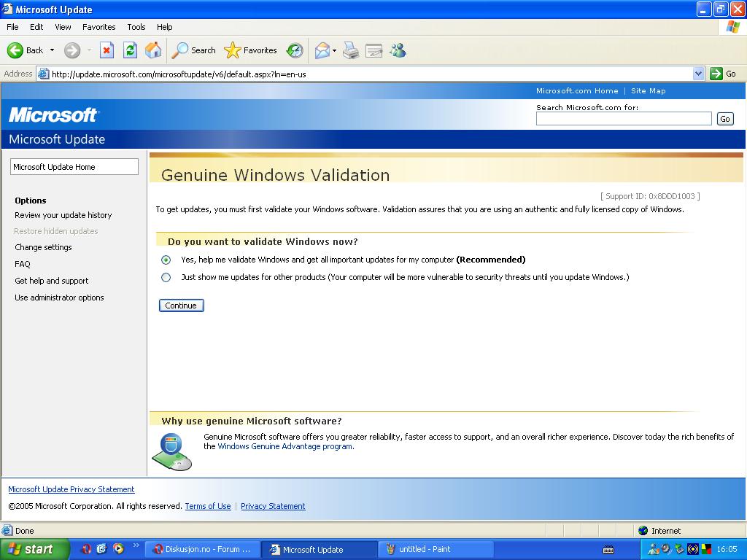Expand the address bar dropdown

tap(698, 74)
